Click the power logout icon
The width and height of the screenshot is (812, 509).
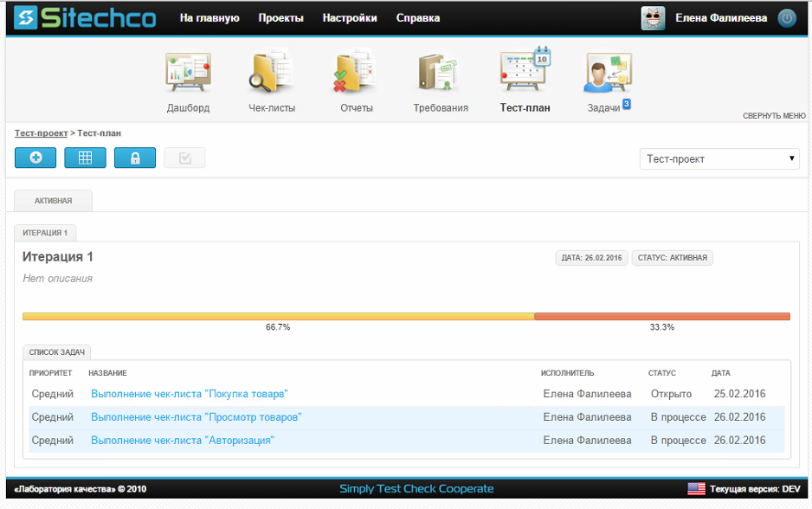point(787,18)
